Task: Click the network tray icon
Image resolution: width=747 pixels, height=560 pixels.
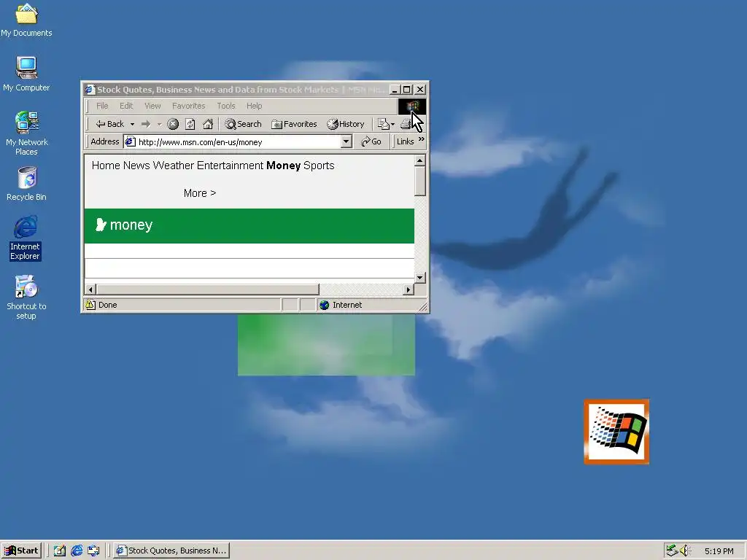Action: coord(672,551)
